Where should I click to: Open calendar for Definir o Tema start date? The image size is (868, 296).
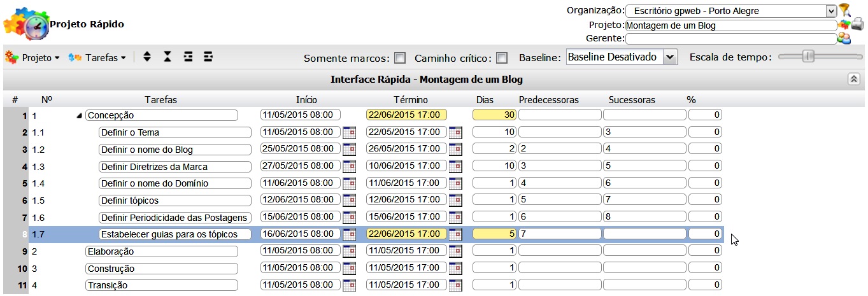pos(349,132)
